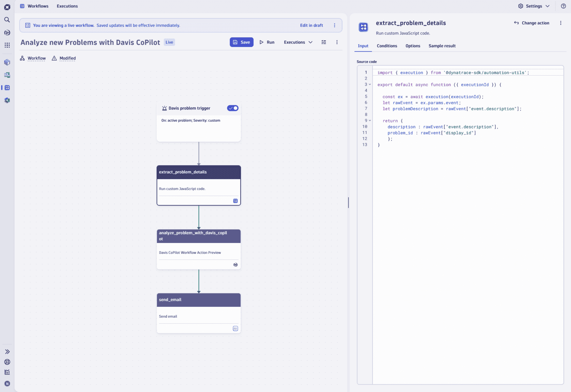
Task: Open the Executions menu in the top navigation
Action: pos(67,6)
